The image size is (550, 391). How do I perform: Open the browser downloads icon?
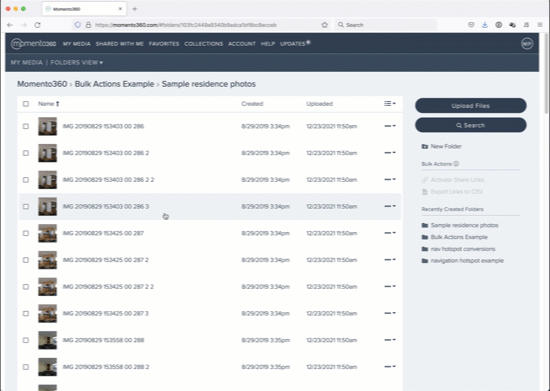(485, 25)
